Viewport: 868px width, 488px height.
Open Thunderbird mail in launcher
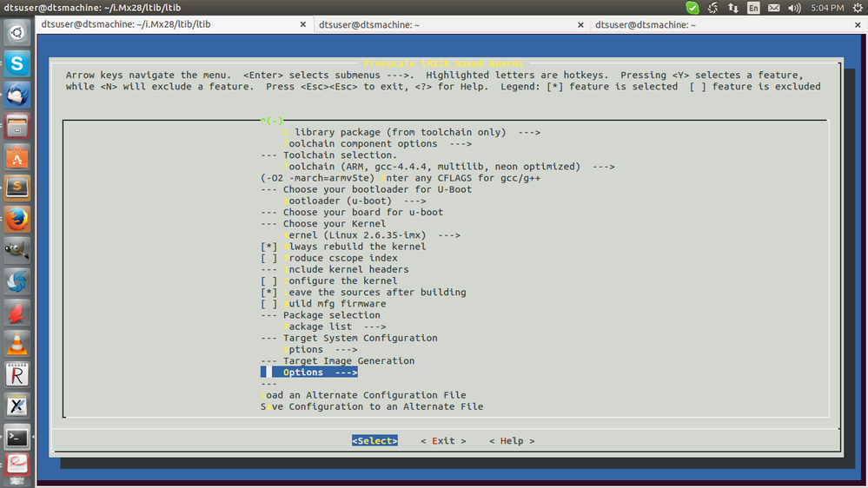(17, 95)
